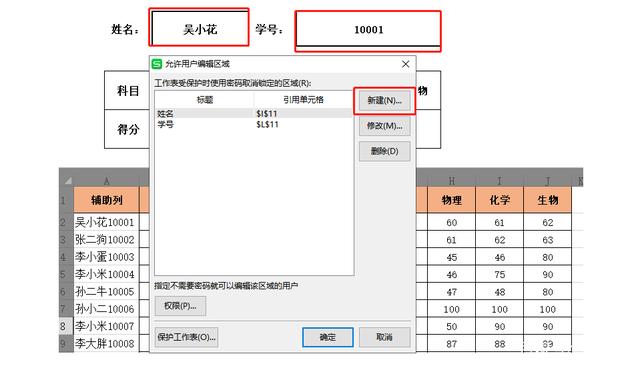The image size is (640, 366).
Task: Click the select-all corner of the sheet
Action: click(x=67, y=181)
